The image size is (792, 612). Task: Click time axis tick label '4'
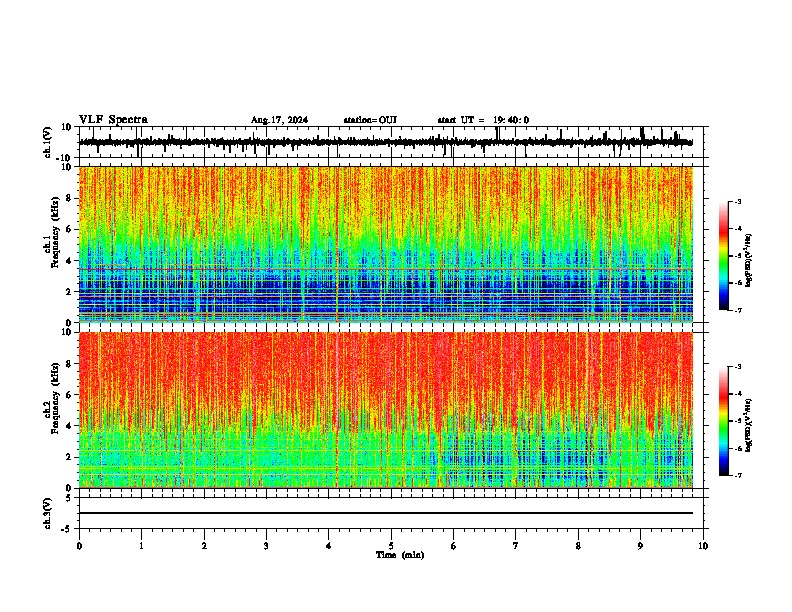pos(329,546)
